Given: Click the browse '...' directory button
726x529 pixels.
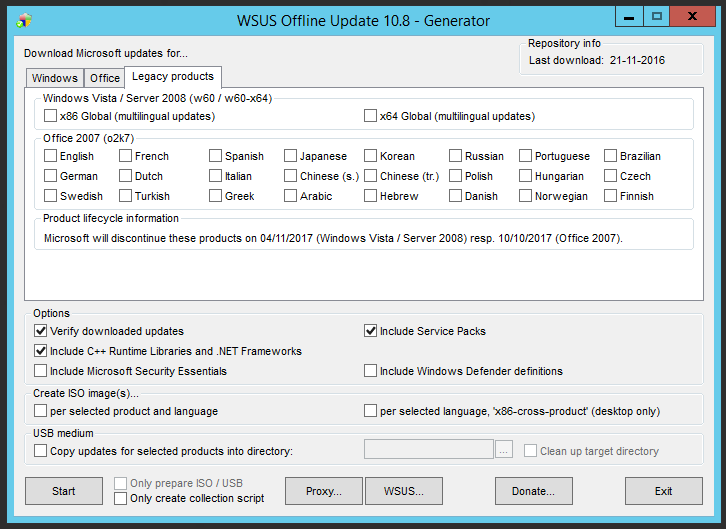Looking at the screenshot, I should click(x=504, y=449).
